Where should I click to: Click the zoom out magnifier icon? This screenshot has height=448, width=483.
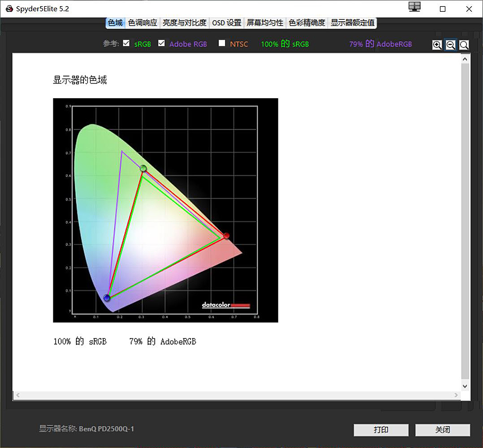(x=450, y=45)
